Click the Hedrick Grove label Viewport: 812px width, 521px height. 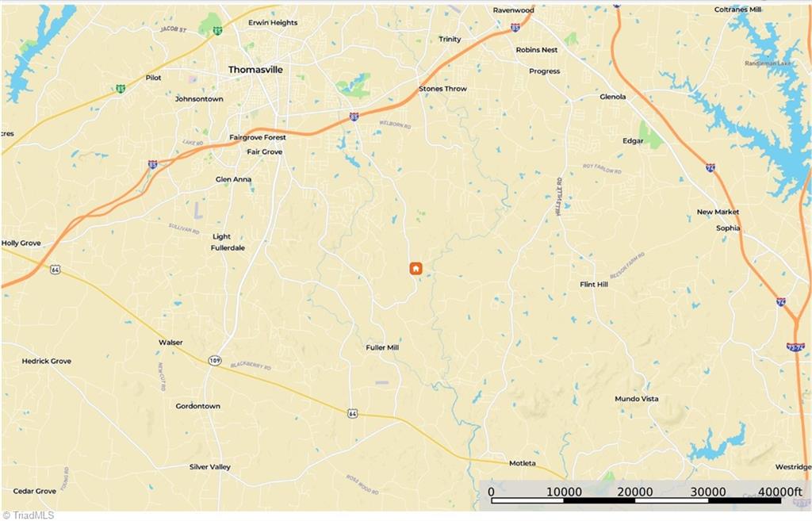[47, 361]
